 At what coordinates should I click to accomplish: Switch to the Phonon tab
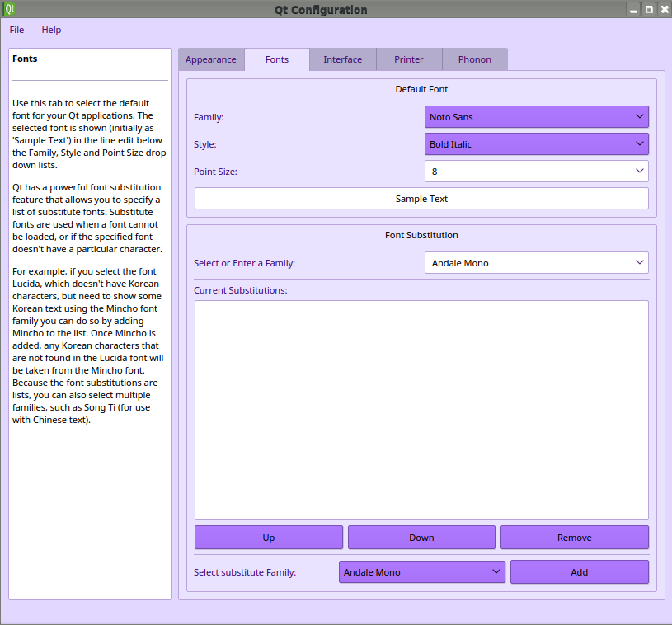474,59
